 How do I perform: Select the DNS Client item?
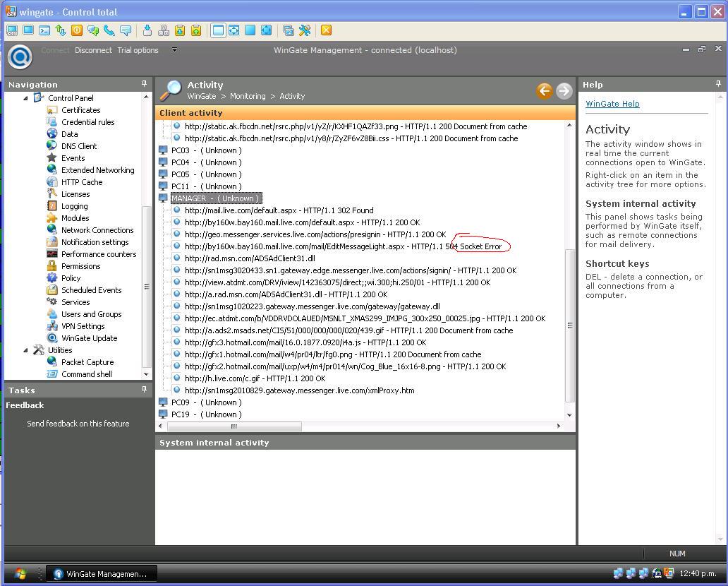[x=79, y=146]
